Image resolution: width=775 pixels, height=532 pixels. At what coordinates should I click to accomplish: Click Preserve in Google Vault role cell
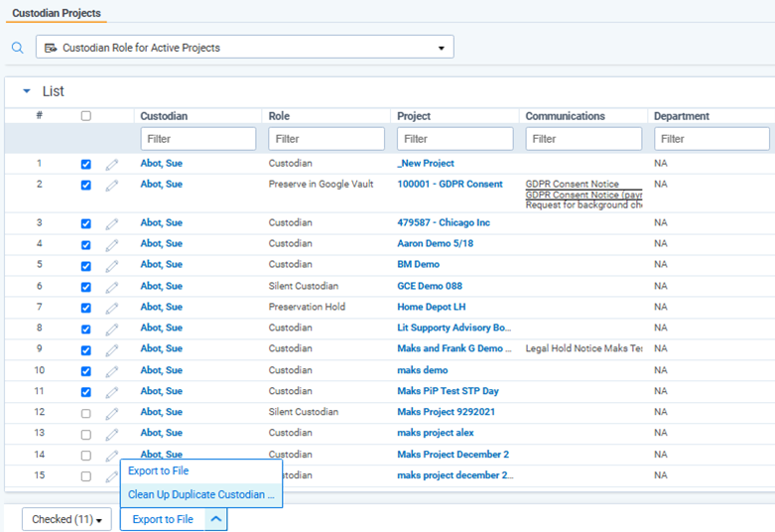pos(321,184)
